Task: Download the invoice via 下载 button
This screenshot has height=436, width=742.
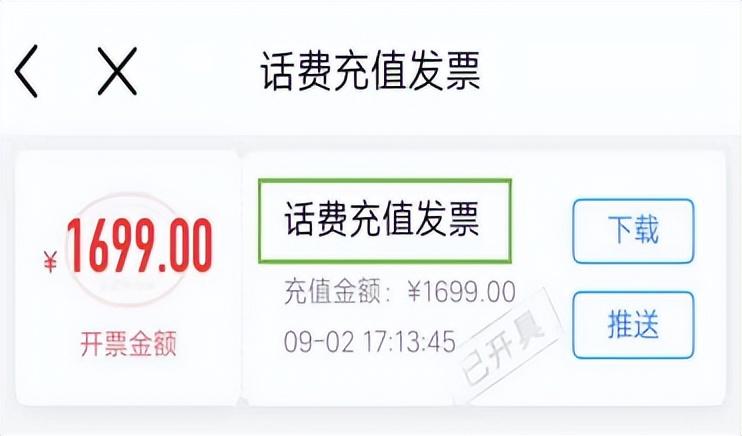Action: (632, 231)
